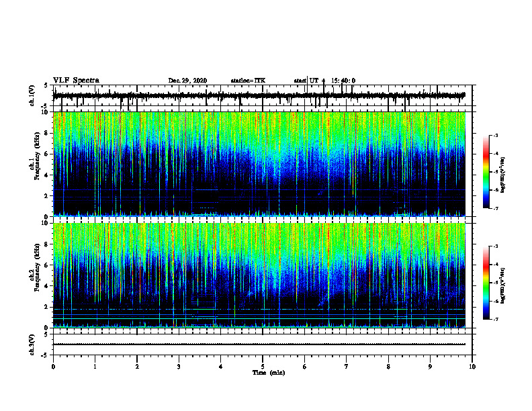This screenshot has height=411, width=532.
Task: Click the ch.2 color scale bar
Action: [x=486, y=283]
